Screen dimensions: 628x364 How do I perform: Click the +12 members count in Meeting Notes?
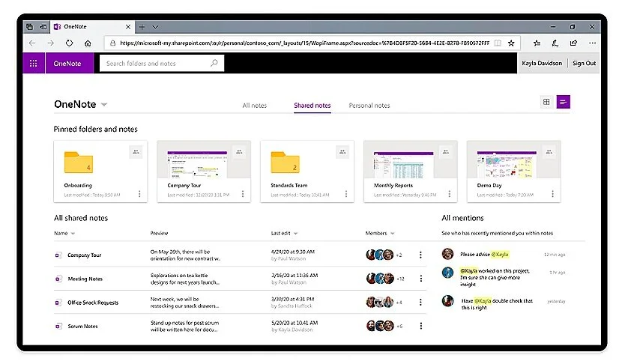400,279
